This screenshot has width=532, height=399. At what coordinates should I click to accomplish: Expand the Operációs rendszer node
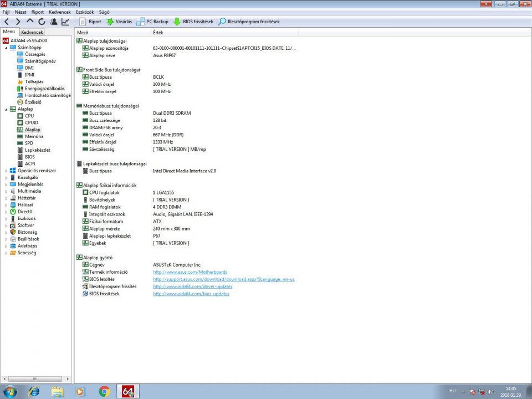pyautogui.click(x=6, y=171)
